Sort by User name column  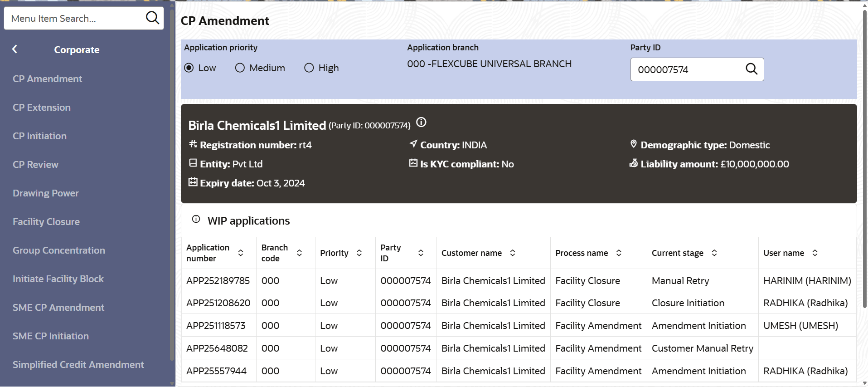pyautogui.click(x=815, y=253)
